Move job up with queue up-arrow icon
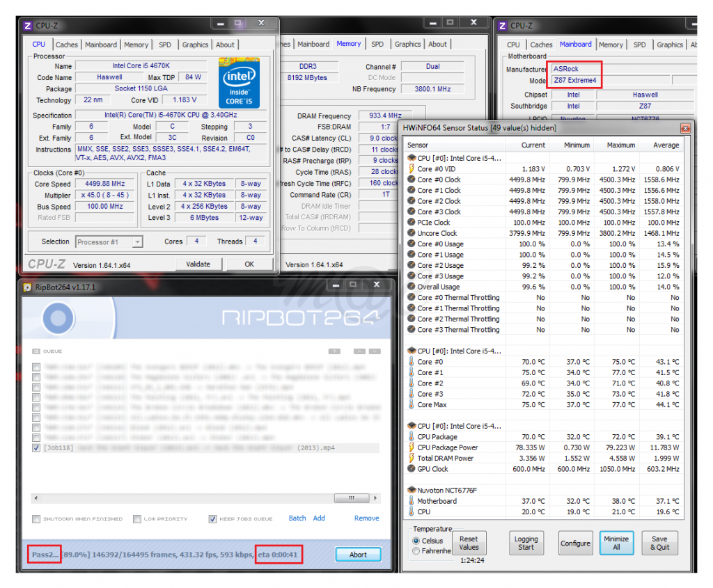The width and height of the screenshot is (713, 588). tap(359, 351)
